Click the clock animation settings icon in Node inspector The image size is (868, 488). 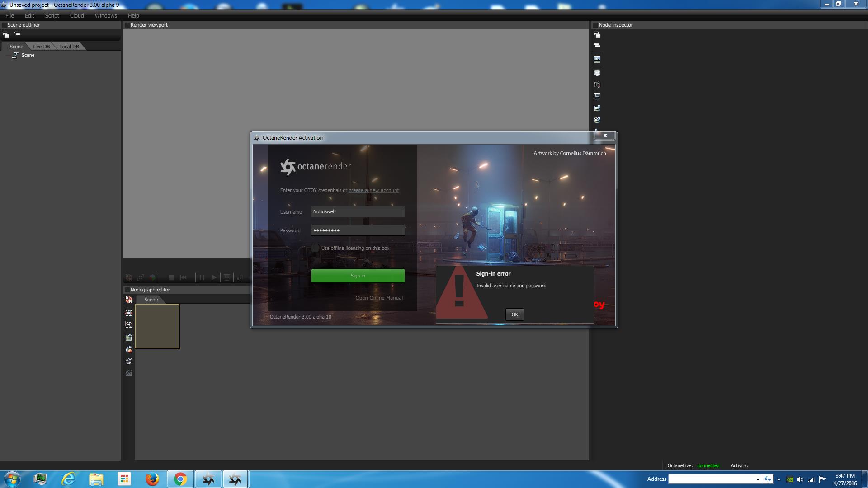[597, 73]
